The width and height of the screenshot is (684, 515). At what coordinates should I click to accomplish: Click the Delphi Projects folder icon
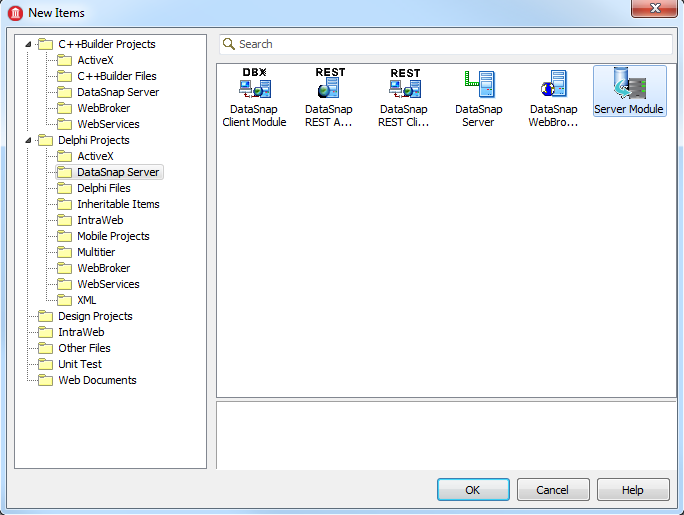pyautogui.click(x=45, y=140)
